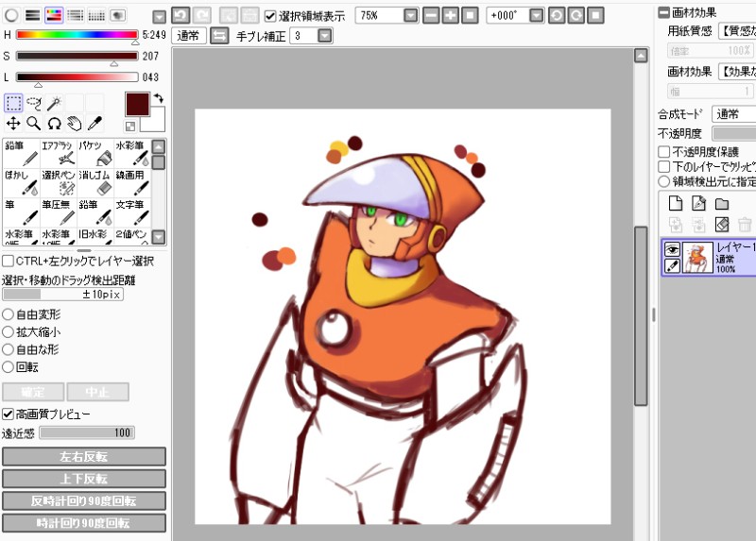Click on the H hue slider
756x541 pixels.
click(77, 35)
